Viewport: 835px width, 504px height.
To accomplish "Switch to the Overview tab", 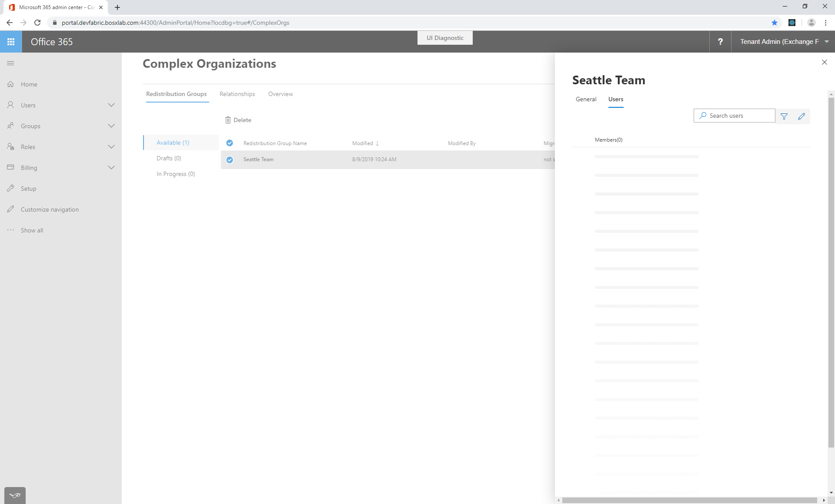I will [x=281, y=94].
